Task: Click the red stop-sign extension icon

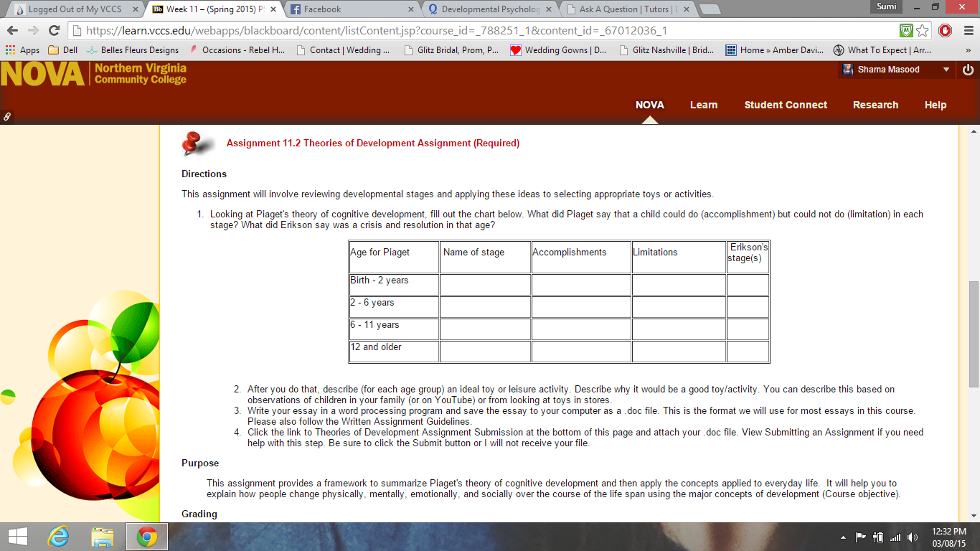Action: tap(945, 31)
